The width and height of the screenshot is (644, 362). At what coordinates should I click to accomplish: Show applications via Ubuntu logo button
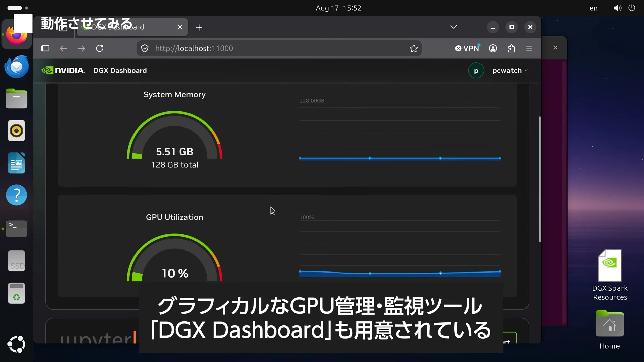16,344
